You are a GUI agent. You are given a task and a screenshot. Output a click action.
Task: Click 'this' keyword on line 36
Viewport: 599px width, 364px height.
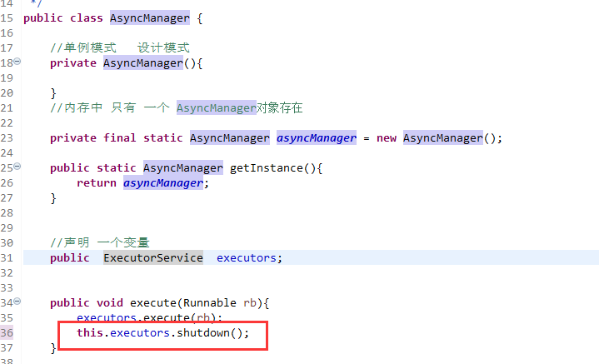coord(90,332)
